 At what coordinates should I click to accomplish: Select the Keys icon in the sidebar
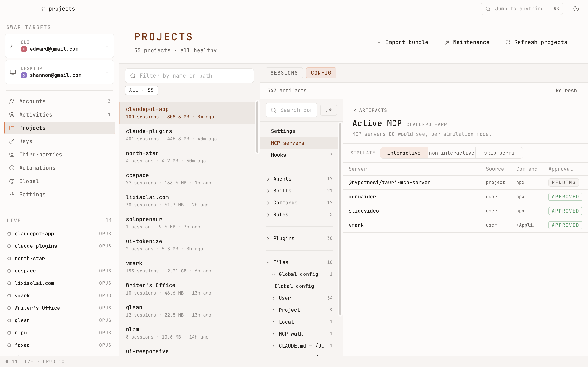(x=12, y=141)
